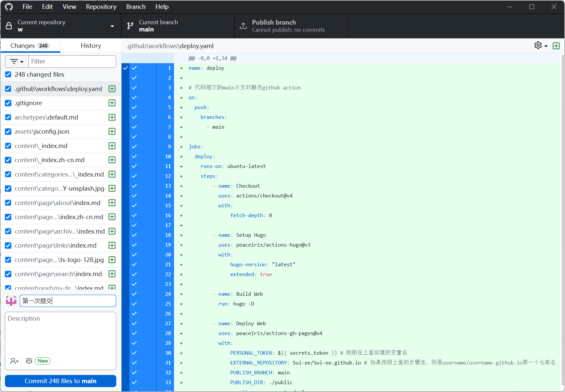Click added-file icon for Y-unsplash.jpg
This screenshot has width=565, height=392.
(x=112, y=189)
